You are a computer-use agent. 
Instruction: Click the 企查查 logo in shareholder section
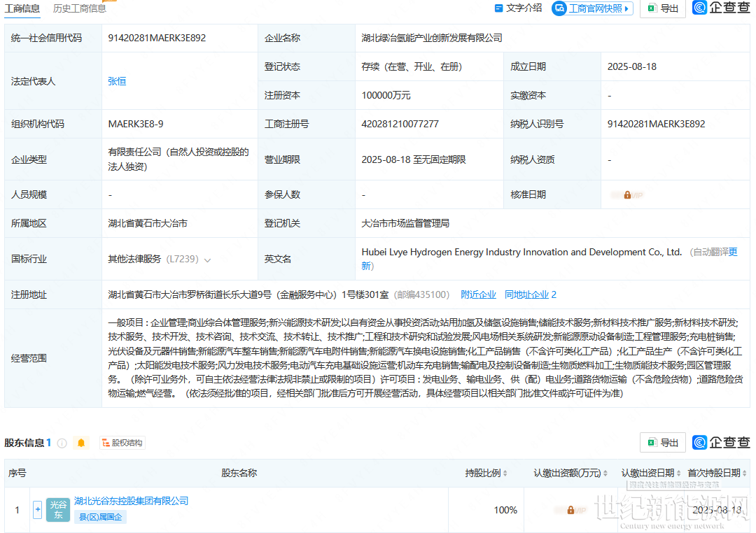click(720, 442)
